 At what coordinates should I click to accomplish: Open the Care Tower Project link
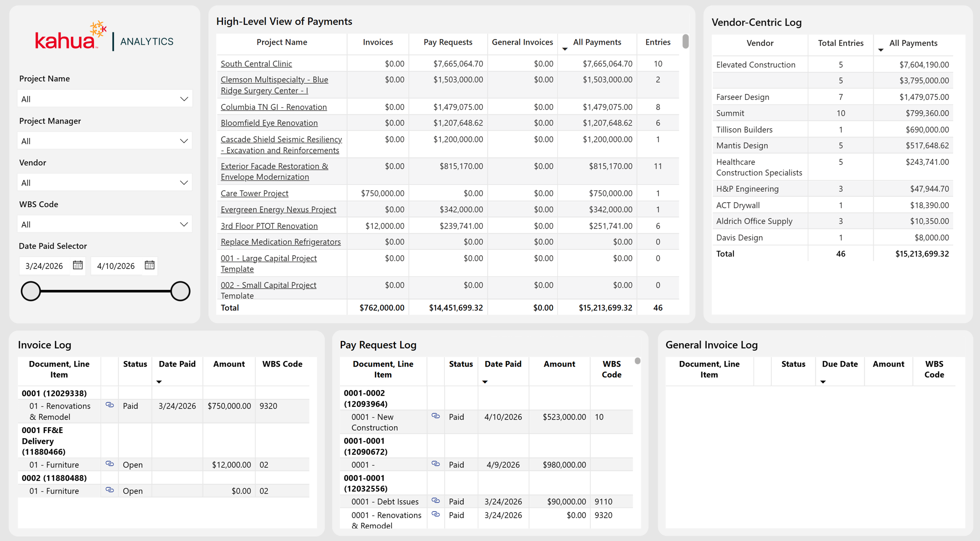tap(254, 193)
